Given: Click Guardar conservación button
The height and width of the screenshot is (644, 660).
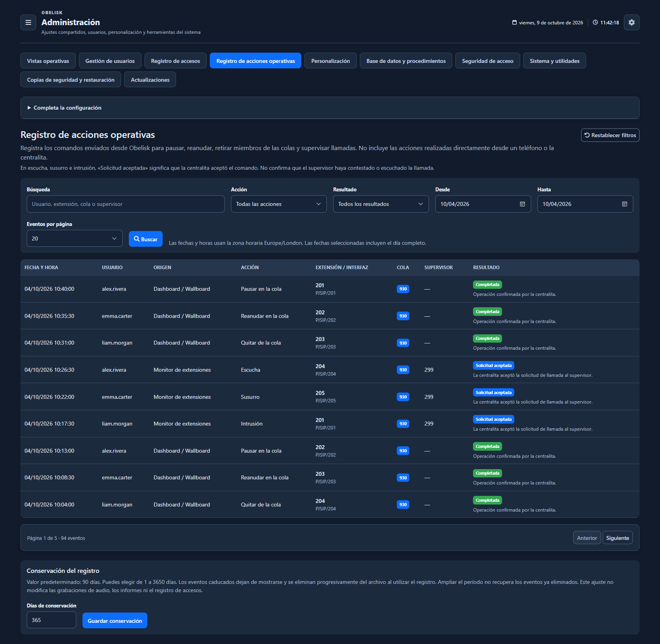Looking at the screenshot, I should [115, 620].
